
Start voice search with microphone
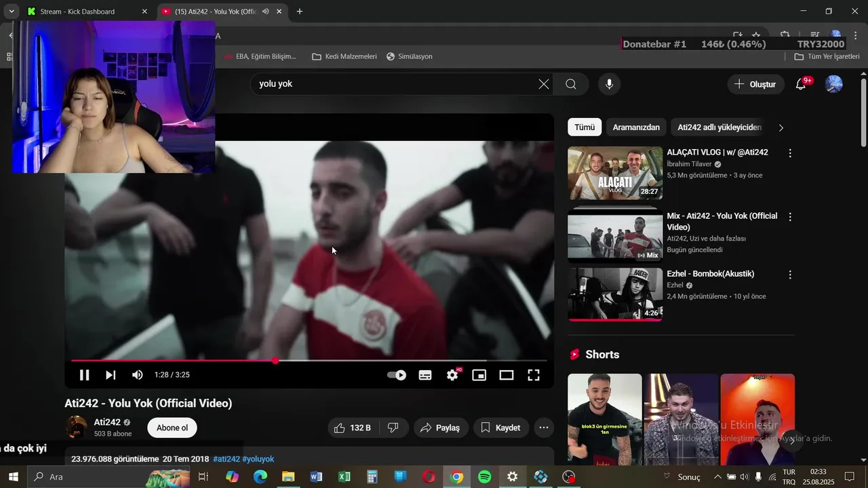(x=609, y=84)
